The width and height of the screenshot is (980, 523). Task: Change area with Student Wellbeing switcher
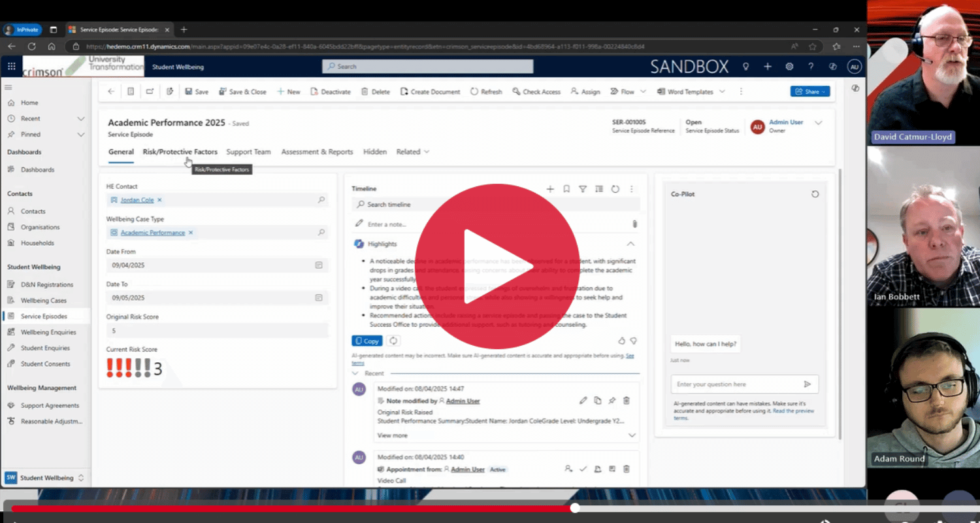(45, 478)
